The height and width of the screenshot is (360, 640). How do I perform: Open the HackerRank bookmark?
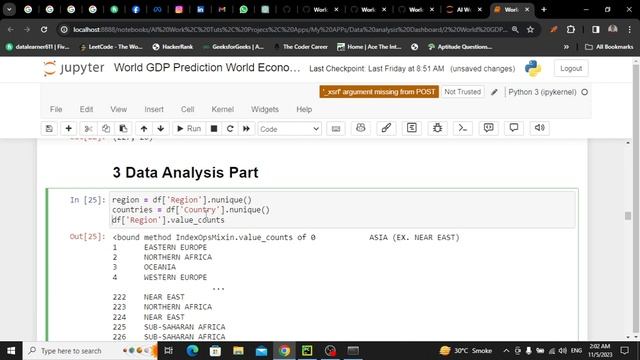click(x=173, y=47)
